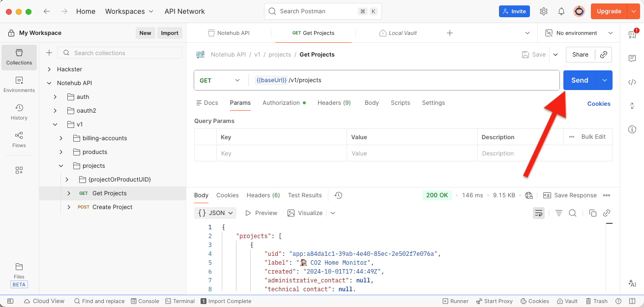The image size is (644, 307).
Task: Expand the auth folder
Action: pyautogui.click(x=55, y=97)
